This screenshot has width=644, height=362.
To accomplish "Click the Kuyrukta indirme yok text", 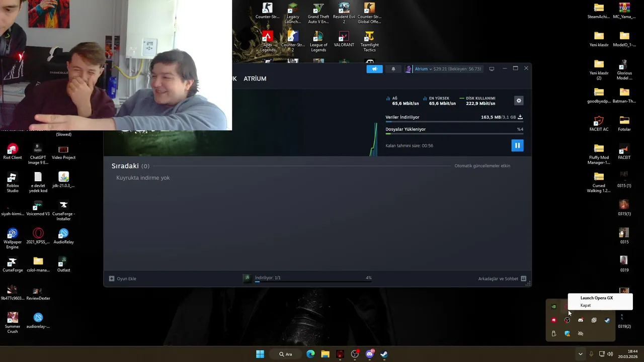I will pyautogui.click(x=143, y=178).
